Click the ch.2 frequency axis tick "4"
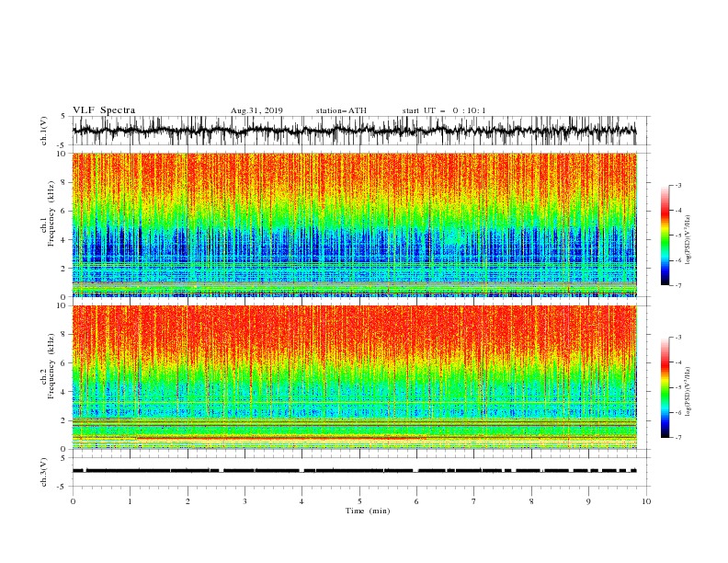This screenshot has width=728, height=563. pyautogui.click(x=64, y=392)
